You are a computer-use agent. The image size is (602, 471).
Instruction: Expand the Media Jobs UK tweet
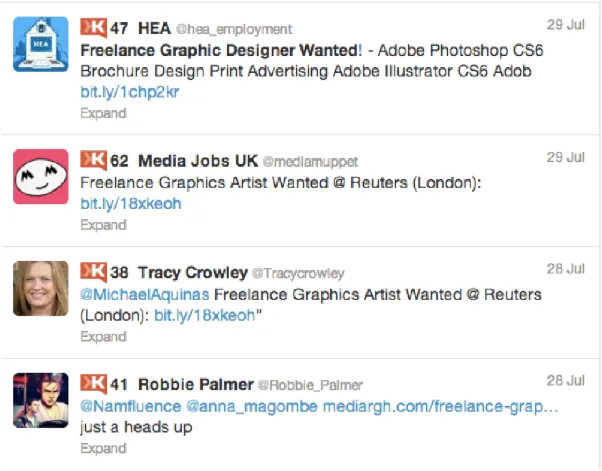coord(103,225)
